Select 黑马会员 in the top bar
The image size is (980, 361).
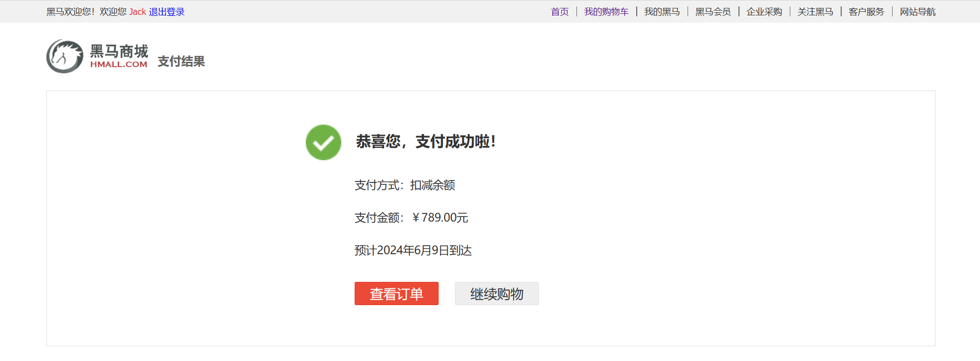[x=713, y=11]
